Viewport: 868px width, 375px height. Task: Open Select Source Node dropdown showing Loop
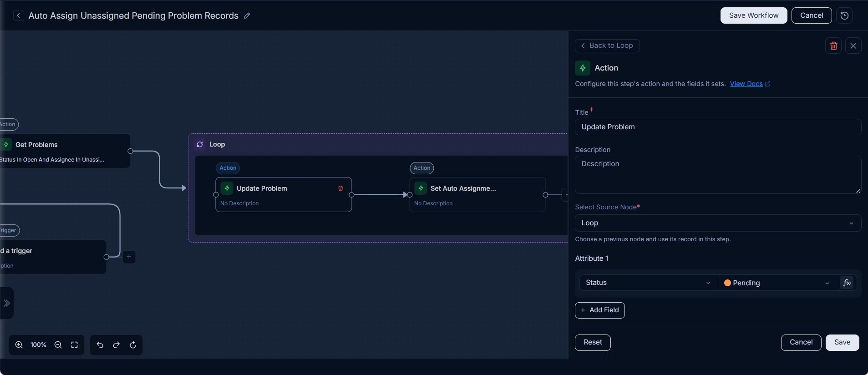(x=718, y=223)
